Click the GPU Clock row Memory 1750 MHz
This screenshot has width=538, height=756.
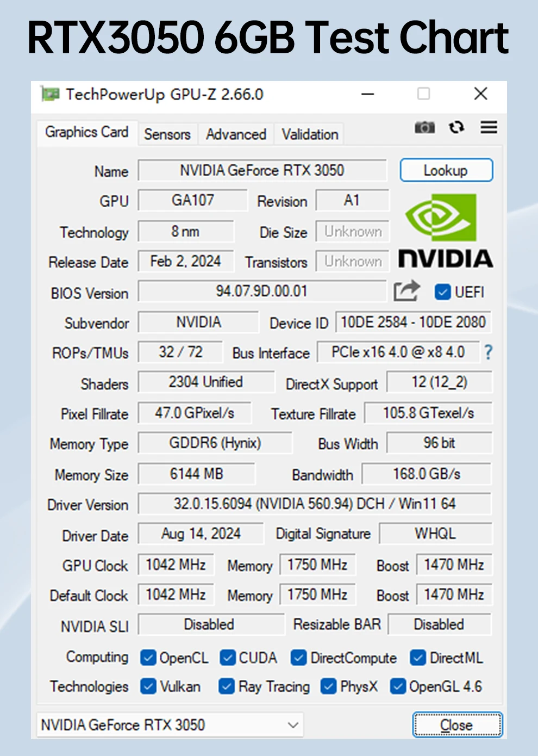pyautogui.click(x=317, y=565)
